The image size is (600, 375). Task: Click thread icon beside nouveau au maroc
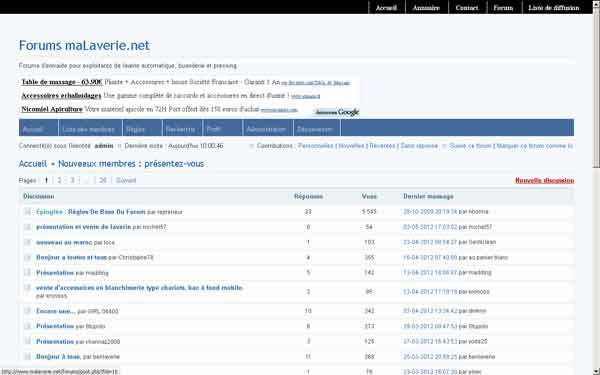pos(27,242)
